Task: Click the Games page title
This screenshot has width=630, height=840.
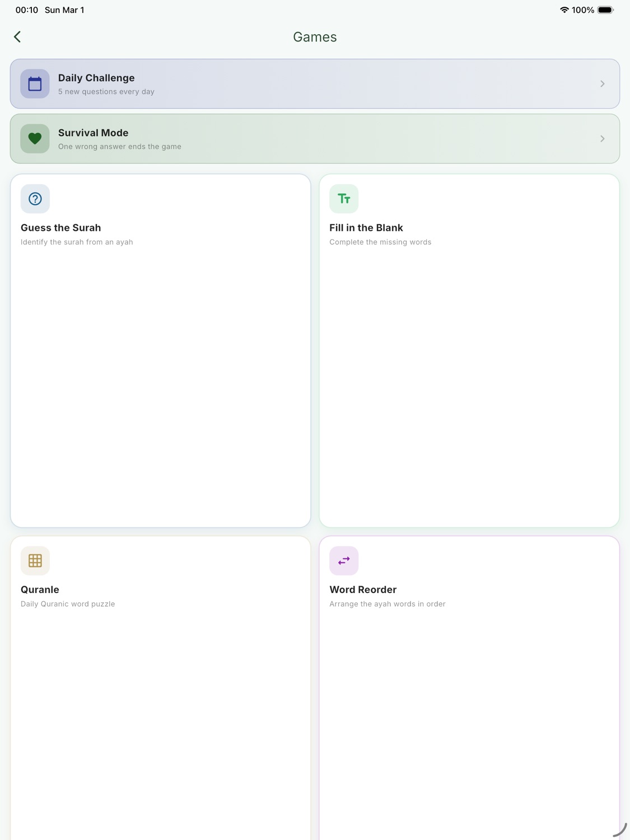Action: [x=315, y=37]
